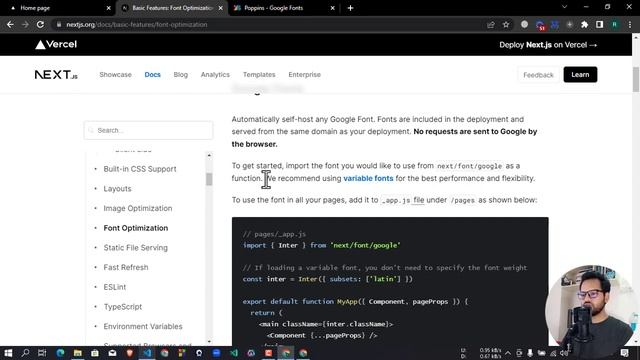View site information lock icon
Image resolution: width=640 pixels, height=360 pixels.
point(59,24)
